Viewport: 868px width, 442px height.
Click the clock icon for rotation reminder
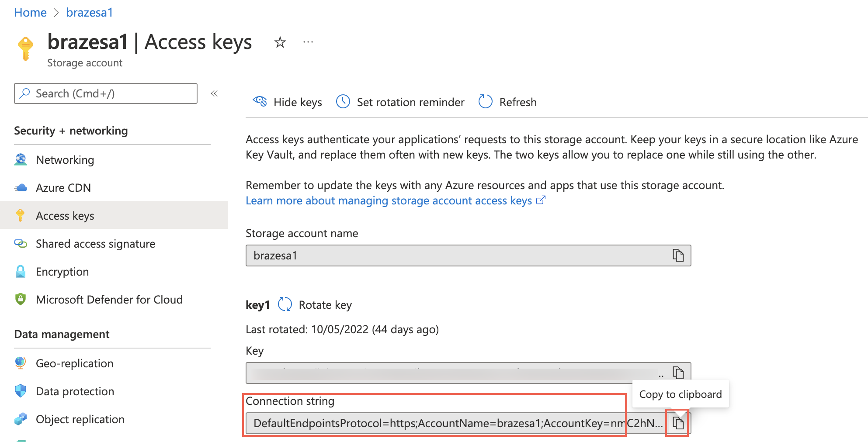click(343, 102)
